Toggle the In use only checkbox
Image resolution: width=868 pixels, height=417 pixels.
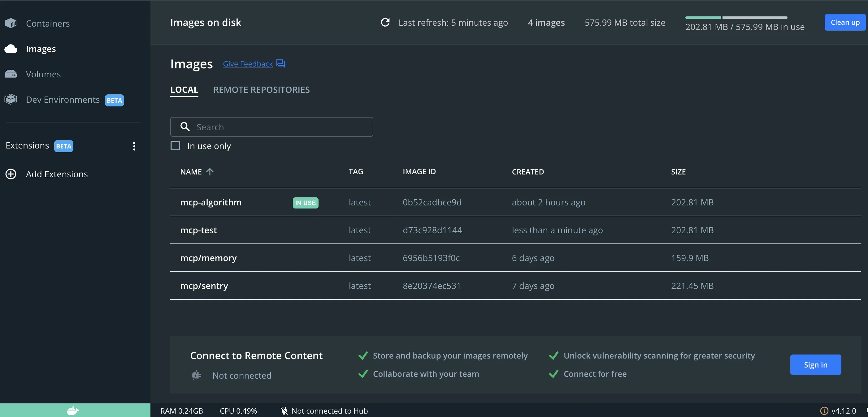pyautogui.click(x=175, y=146)
